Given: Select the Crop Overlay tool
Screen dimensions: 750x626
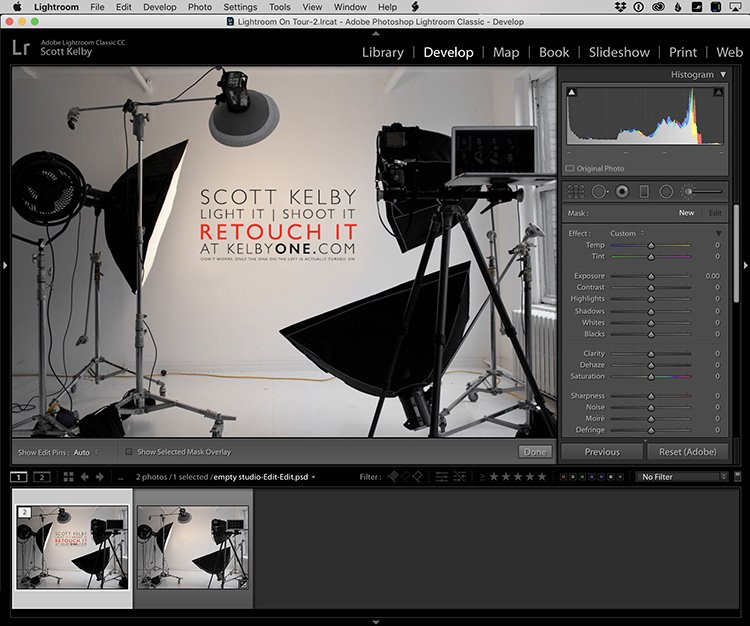Looking at the screenshot, I should point(576,192).
